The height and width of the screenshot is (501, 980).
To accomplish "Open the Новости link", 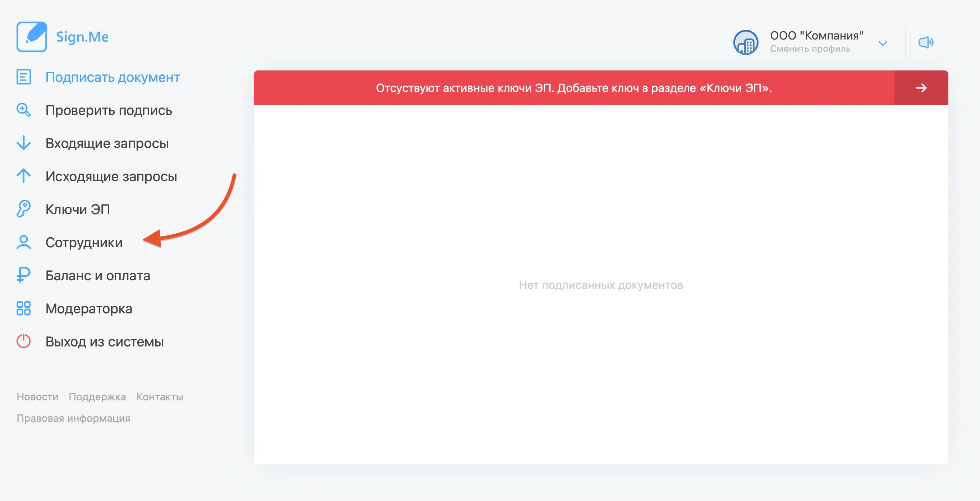I will 37,397.
